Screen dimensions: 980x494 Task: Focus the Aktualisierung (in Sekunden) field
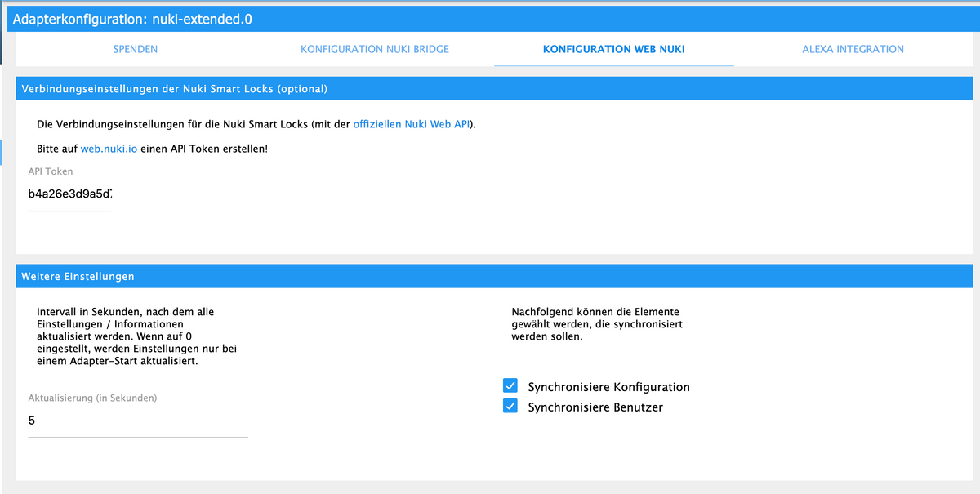(138, 421)
